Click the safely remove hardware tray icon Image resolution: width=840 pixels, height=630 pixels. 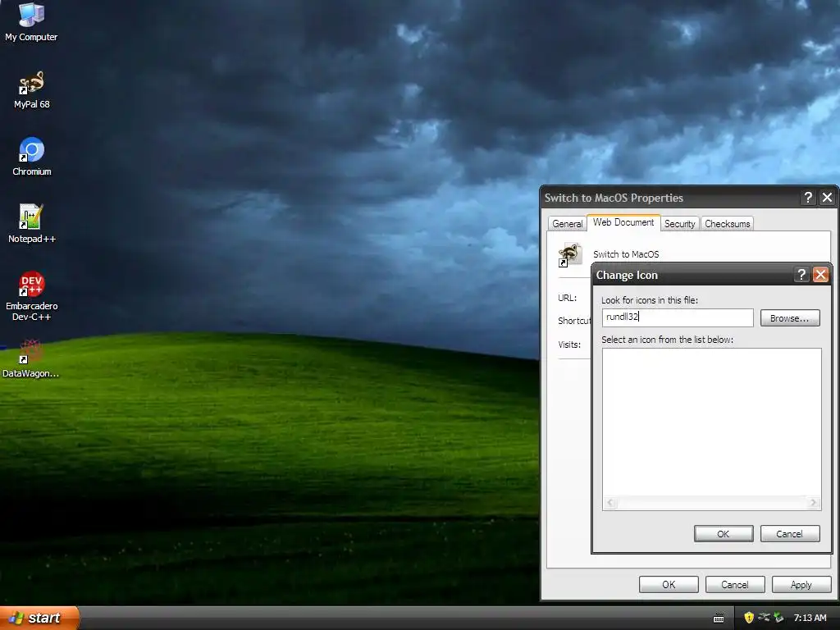pos(778,618)
